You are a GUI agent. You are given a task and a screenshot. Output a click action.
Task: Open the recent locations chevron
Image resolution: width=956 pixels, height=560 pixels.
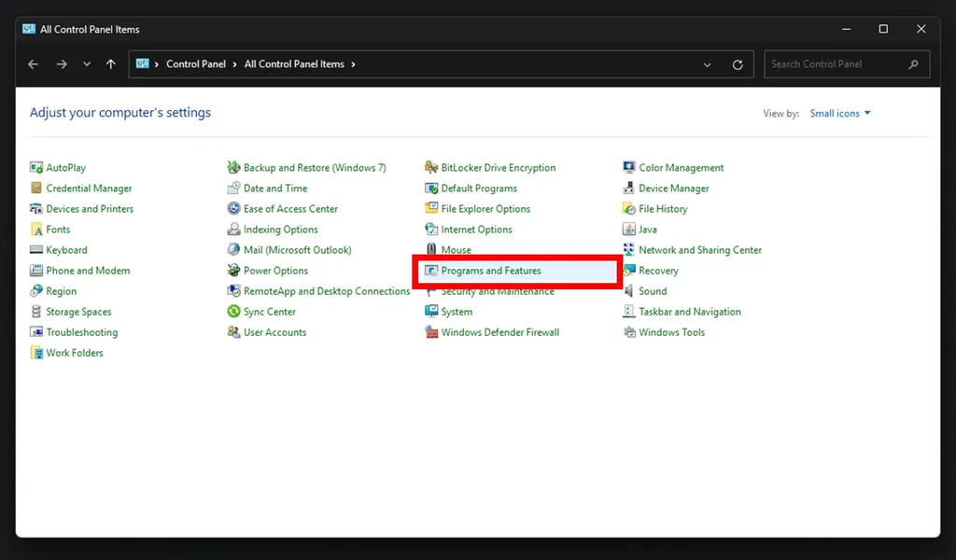tap(87, 64)
